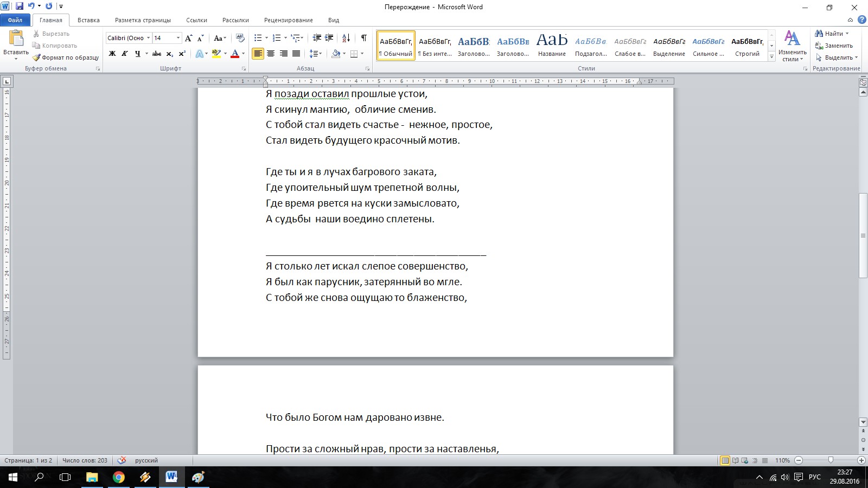Minimize the ribbon with the caret icon

[851, 20]
